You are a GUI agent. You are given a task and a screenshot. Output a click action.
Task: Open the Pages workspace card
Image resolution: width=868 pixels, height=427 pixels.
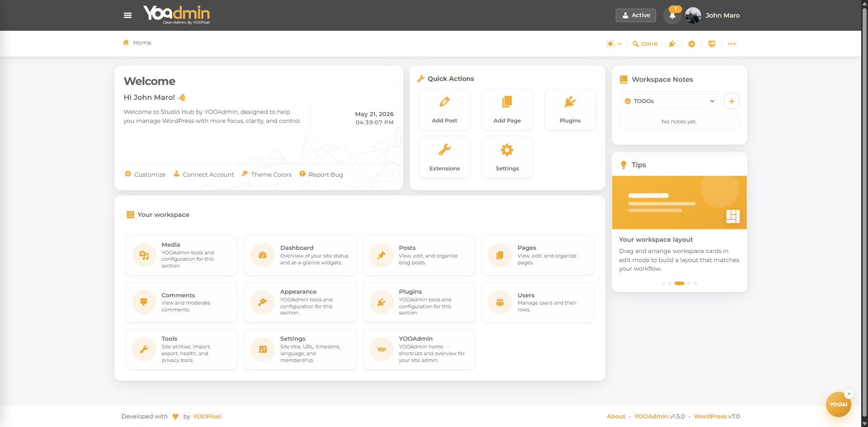pos(538,255)
